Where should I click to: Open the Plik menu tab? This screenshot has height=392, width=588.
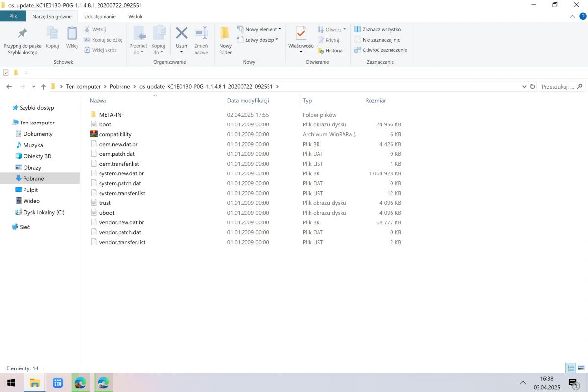point(14,16)
